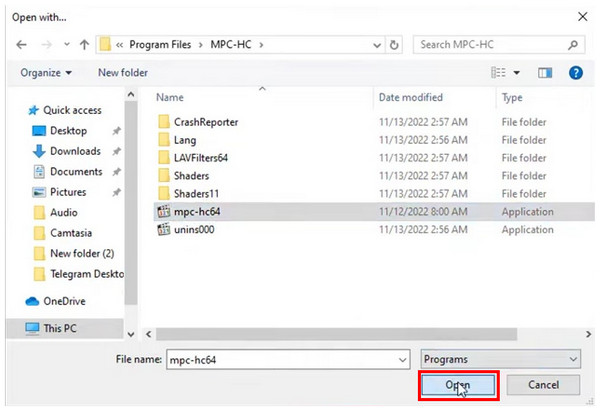Go back using the back arrow
600x411 pixels.
tap(21, 45)
